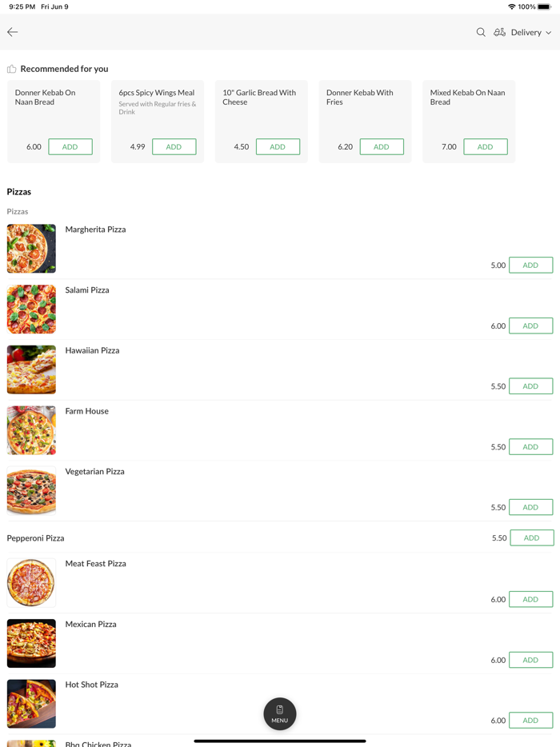Open the Margherita Pizza photo

(x=30, y=248)
